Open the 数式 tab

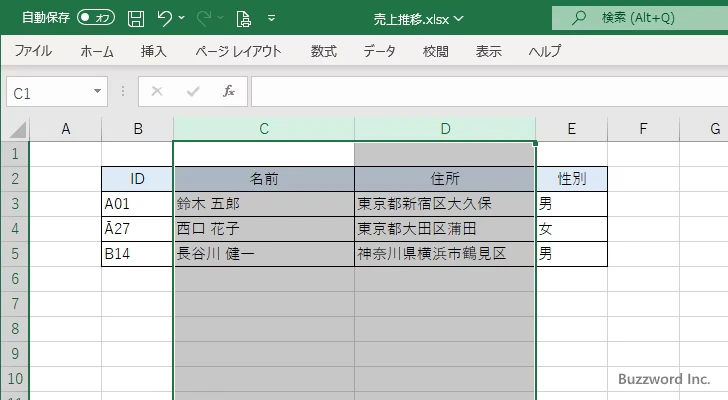pos(324,51)
